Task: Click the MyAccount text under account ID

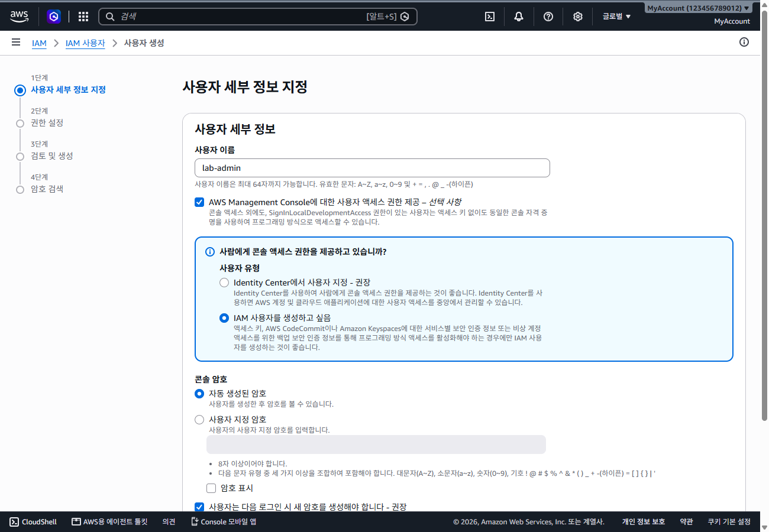Action: (732, 21)
